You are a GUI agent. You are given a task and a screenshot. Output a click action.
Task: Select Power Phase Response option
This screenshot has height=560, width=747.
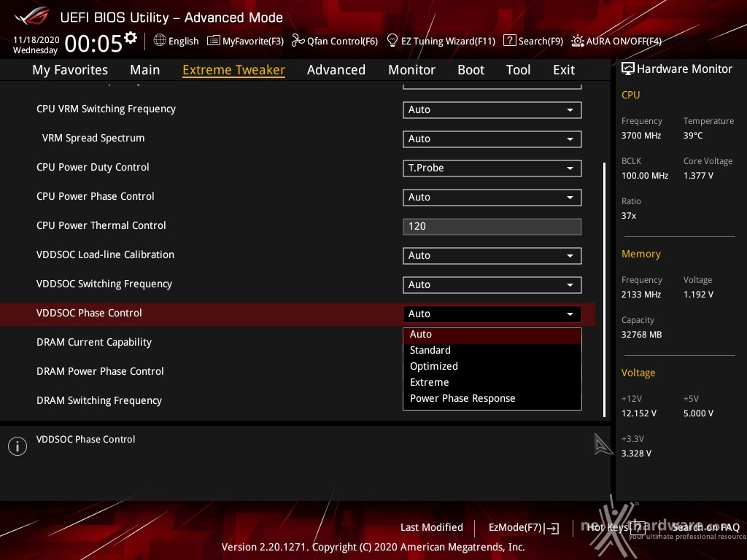[492, 399]
